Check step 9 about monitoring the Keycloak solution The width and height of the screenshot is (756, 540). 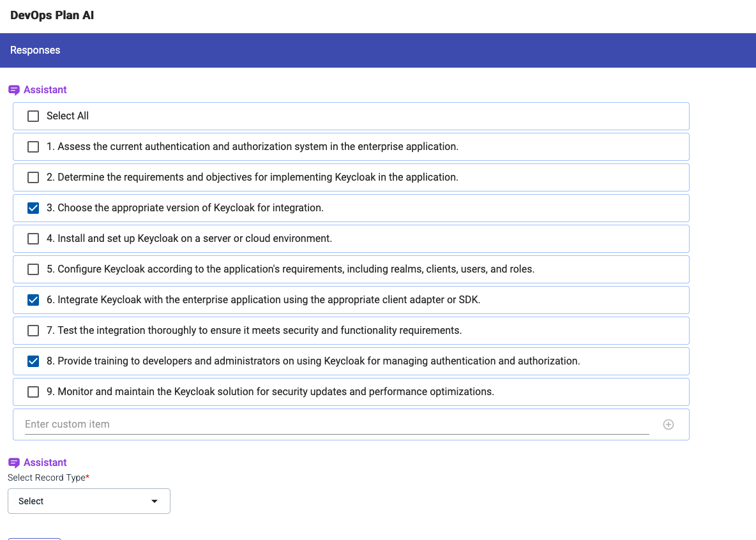point(33,391)
